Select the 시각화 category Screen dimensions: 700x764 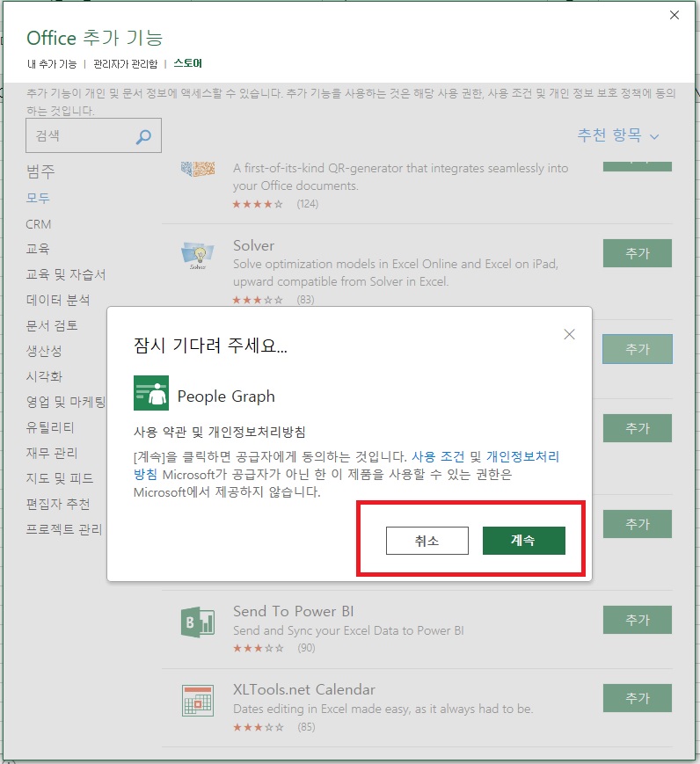pyautogui.click(x=44, y=376)
